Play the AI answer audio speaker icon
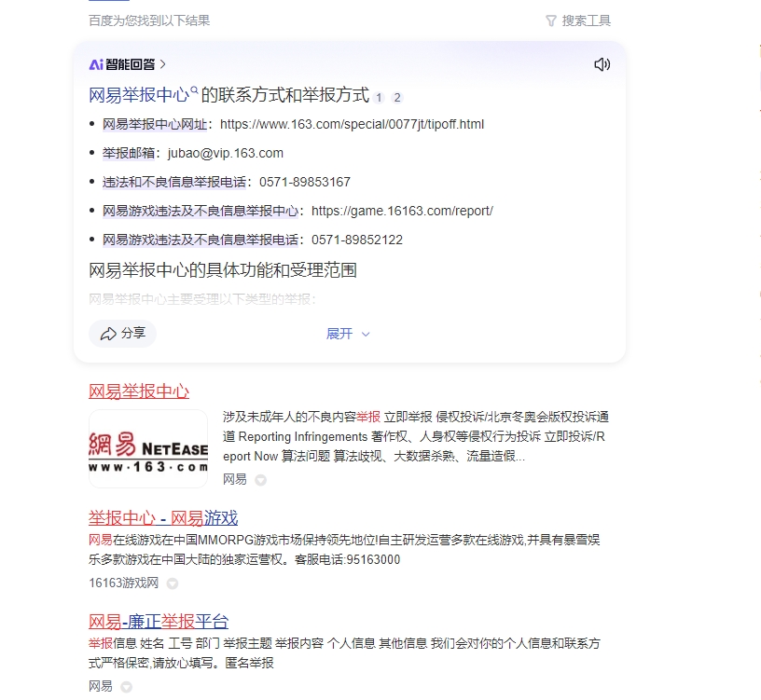761x700 pixels. click(x=602, y=64)
